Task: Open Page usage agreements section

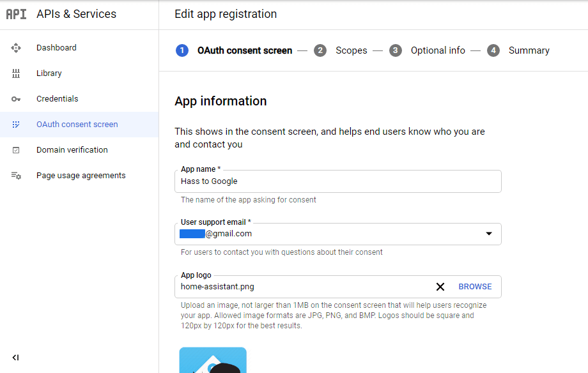Action: click(81, 176)
